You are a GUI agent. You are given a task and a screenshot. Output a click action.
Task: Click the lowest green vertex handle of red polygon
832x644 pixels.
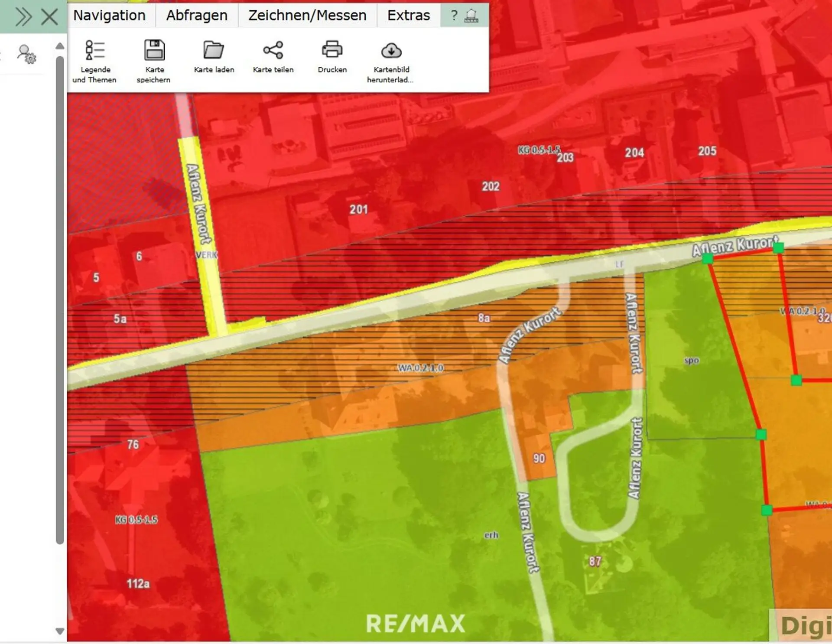pyautogui.click(x=767, y=510)
